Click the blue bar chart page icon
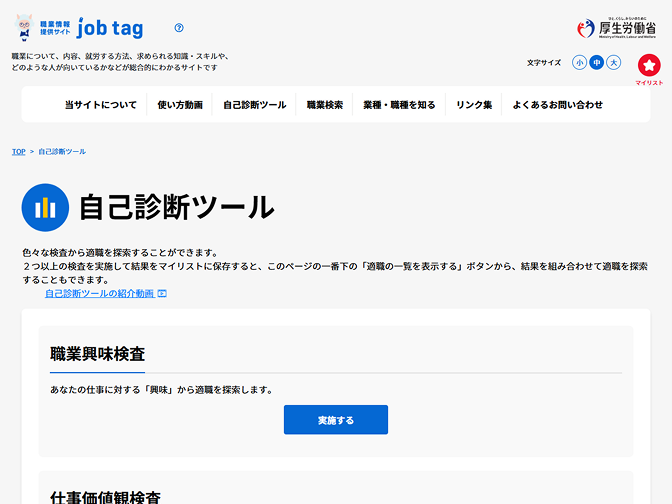 (45, 207)
